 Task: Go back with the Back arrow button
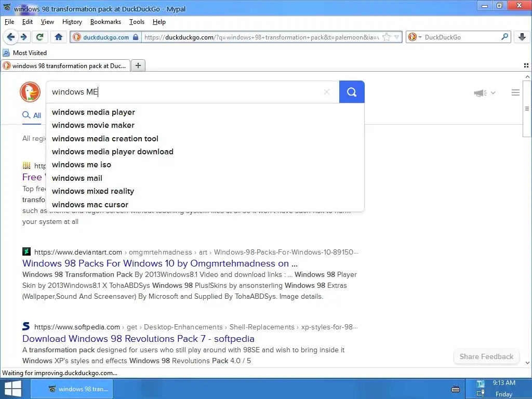click(10, 37)
